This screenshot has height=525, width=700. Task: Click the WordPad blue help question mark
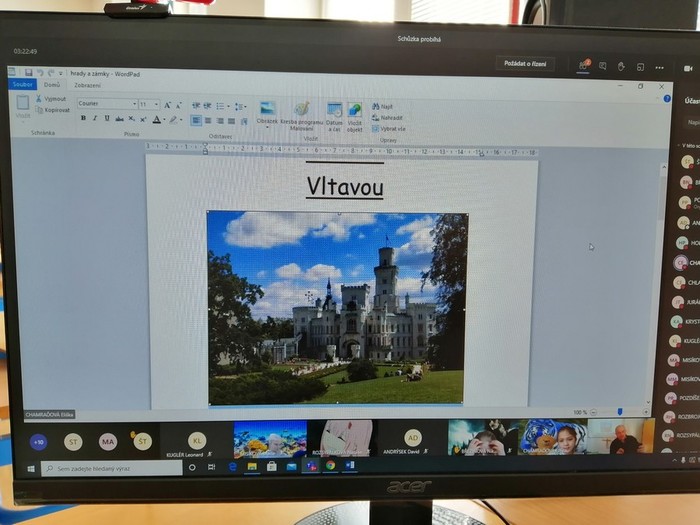coord(667,99)
